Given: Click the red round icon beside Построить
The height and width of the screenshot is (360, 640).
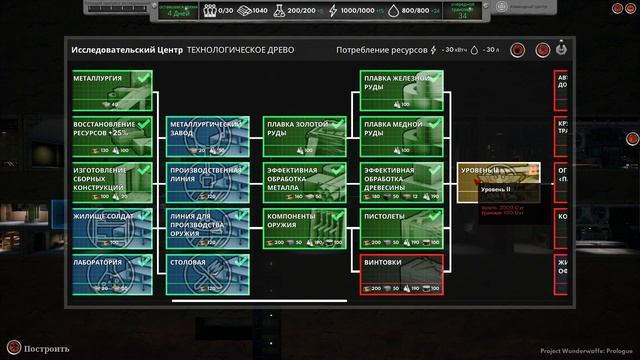Looking at the screenshot, I should [x=14, y=348].
